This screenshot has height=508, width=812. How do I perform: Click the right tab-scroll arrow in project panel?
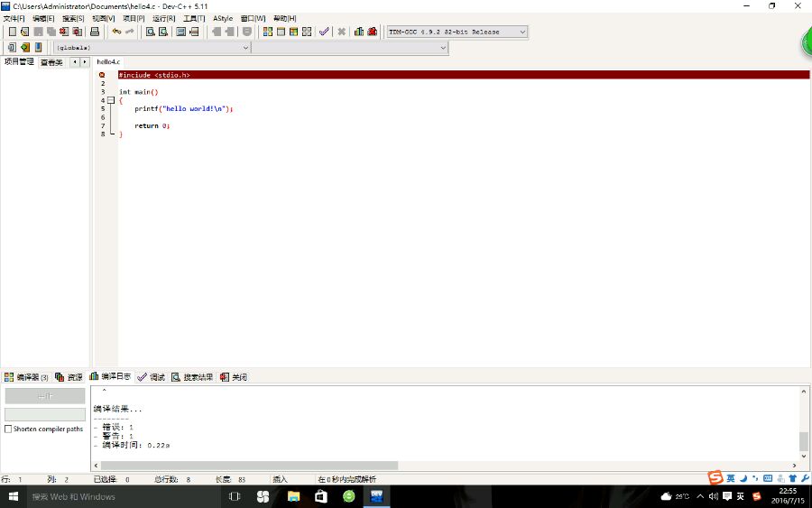(85, 62)
